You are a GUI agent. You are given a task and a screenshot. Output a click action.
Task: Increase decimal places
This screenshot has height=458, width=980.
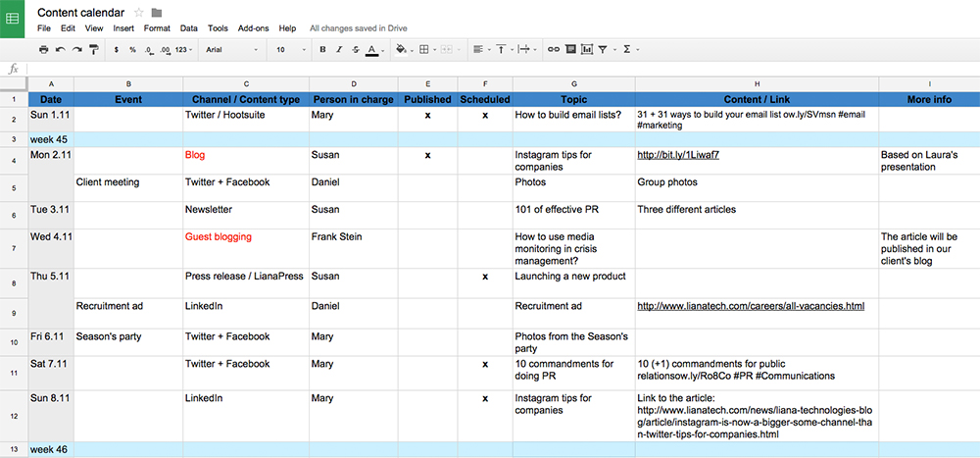coord(165,49)
